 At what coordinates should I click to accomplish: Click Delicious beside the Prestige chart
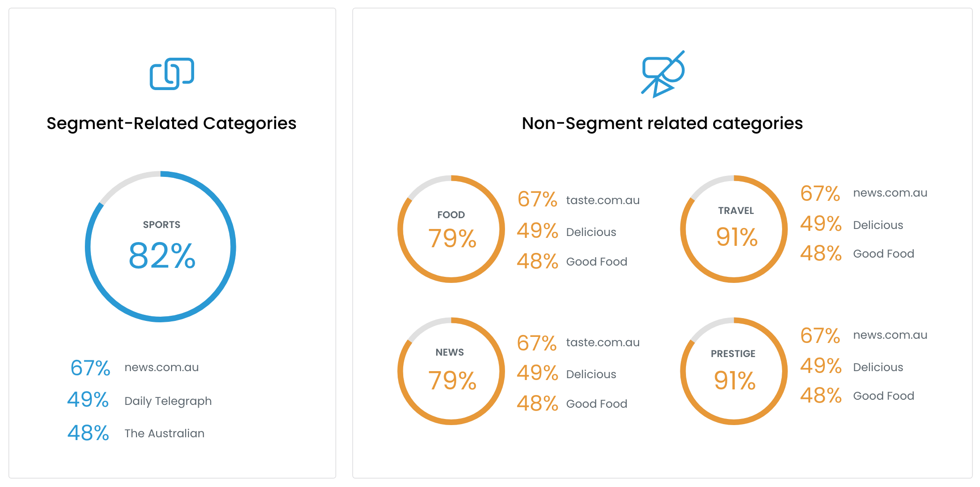(878, 367)
